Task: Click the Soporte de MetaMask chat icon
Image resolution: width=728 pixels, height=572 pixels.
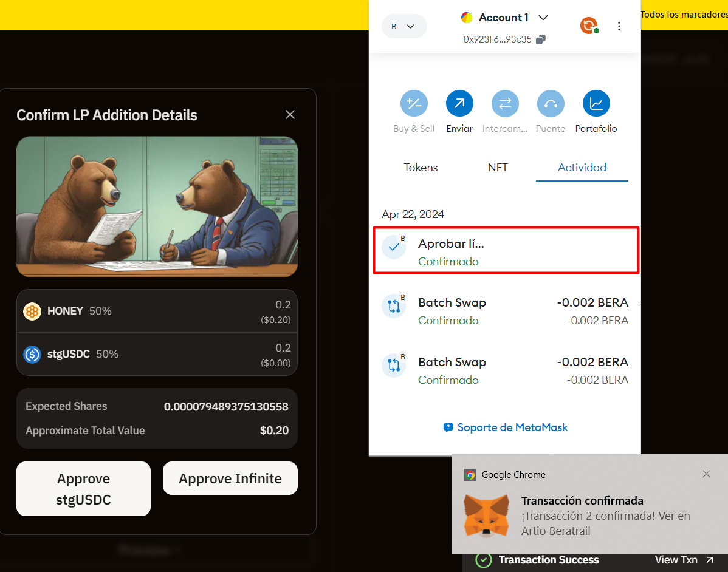Action: coord(448,427)
